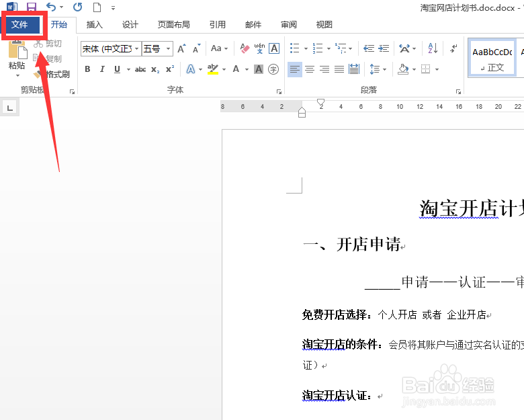The height and width of the screenshot is (420, 524).
Task: Open the phonetic guide (wén) tool
Action: [x=259, y=49]
